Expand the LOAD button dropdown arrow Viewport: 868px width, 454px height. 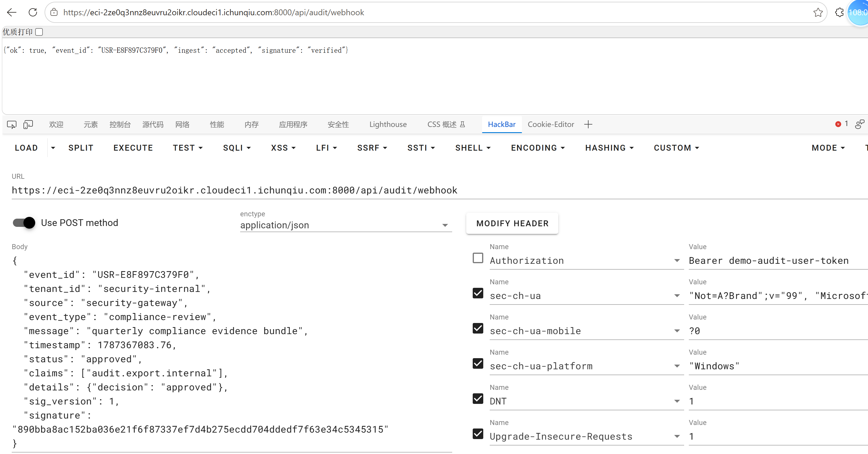[53, 148]
